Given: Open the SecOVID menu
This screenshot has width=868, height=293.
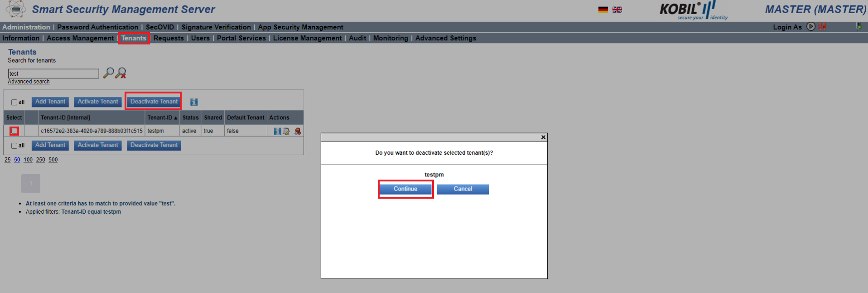Looking at the screenshot, I should click(160, 27).
